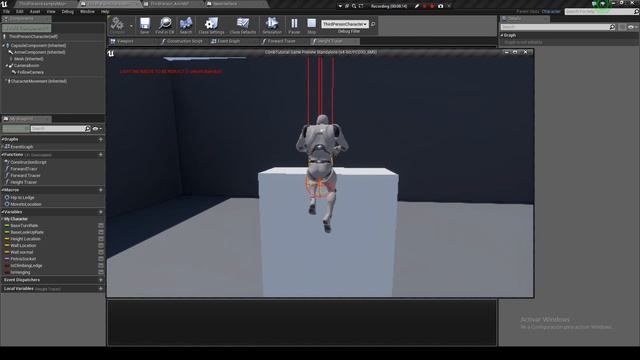Add a new event dispatcher with plus icon
The width and height of the screenshot is (640, 360).
(x=101, y=280)
